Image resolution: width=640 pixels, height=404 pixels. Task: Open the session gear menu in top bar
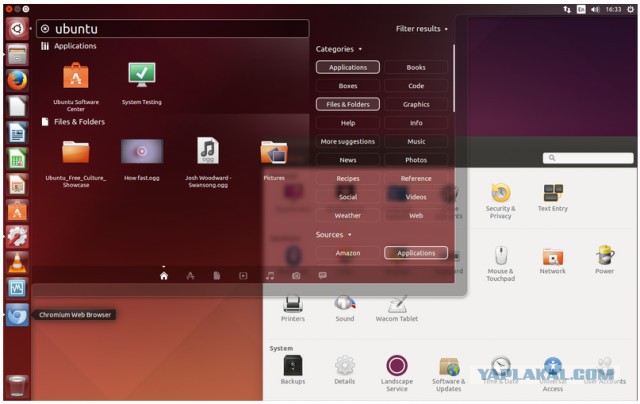(x=631, y=9)
